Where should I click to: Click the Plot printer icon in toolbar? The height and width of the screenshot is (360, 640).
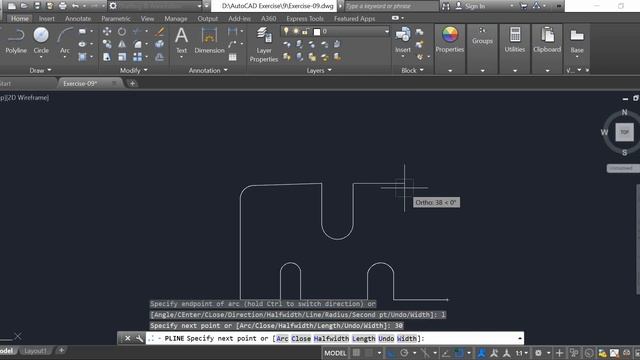pyautogui.click(x=62, y=6)
